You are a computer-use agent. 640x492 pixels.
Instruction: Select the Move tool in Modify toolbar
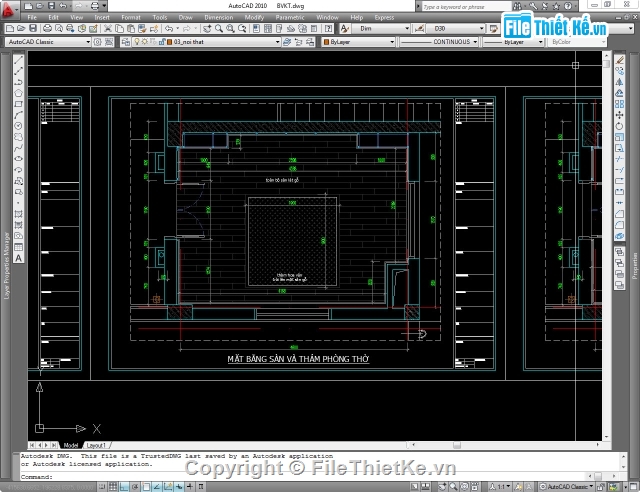(619, 115)
